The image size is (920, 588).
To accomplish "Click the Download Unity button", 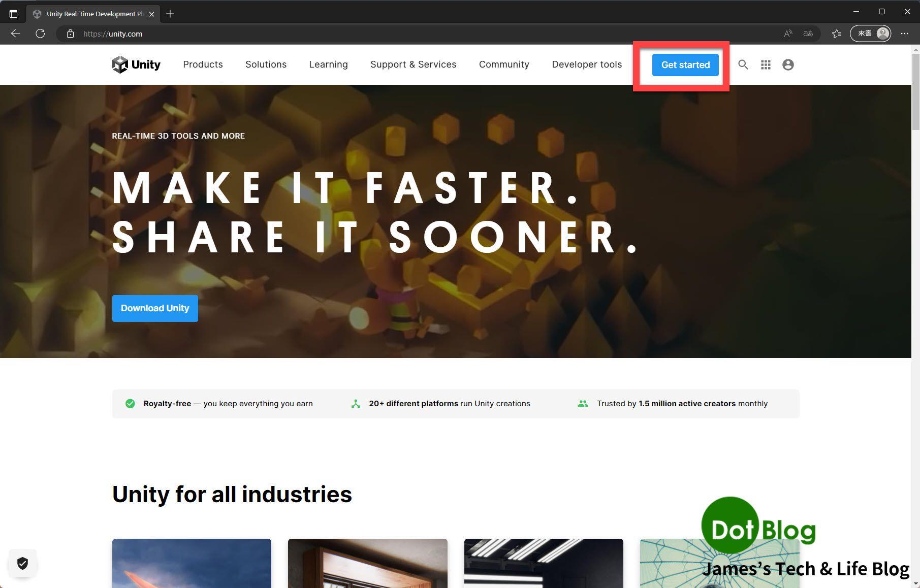I will point(155,308).
